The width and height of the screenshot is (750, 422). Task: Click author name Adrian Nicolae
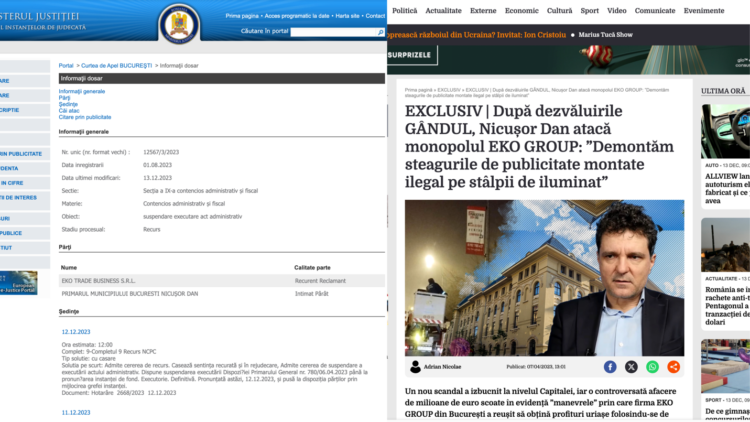pyautogui.click(x=442, y=367)
